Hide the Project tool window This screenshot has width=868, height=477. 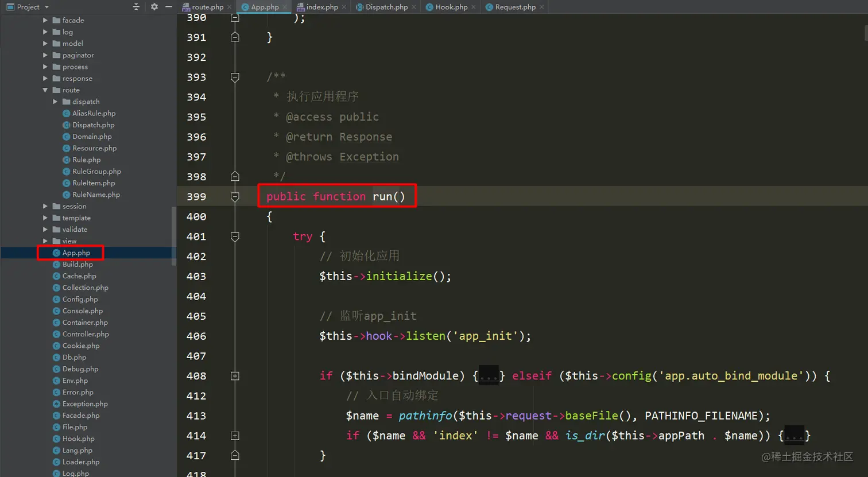[169, 7]
